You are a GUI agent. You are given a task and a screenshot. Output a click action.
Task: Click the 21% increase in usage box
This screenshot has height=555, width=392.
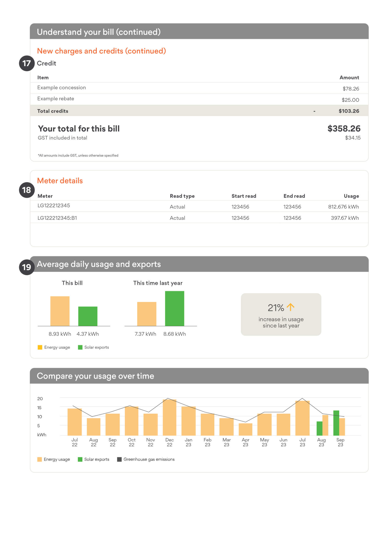[x=281, y=315]
